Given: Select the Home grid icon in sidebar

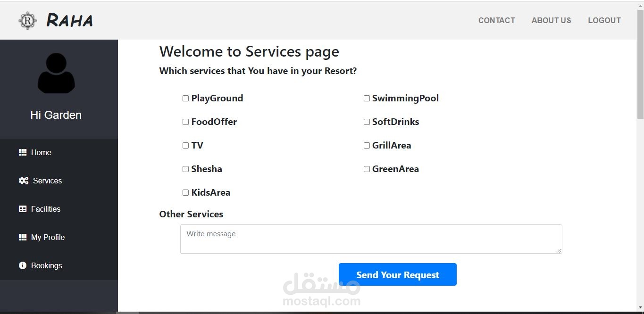Looking at the screenshot, I should (23, 152).
